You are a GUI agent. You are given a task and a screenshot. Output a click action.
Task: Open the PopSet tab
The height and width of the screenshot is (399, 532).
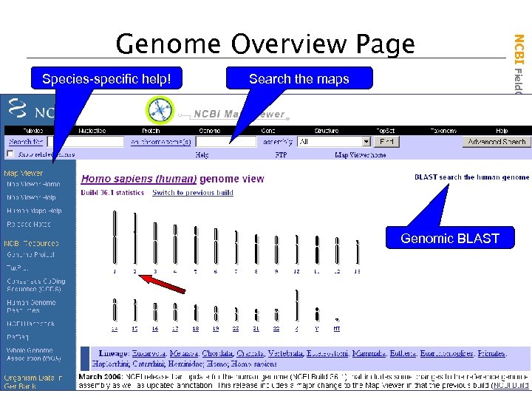pyautogui.click(x=386, y=131)
